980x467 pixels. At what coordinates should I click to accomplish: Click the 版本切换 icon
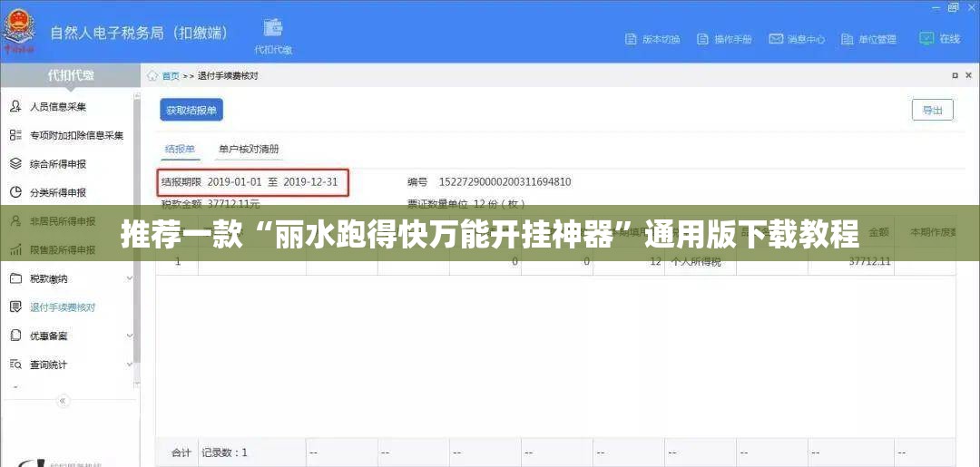(632, 39)
